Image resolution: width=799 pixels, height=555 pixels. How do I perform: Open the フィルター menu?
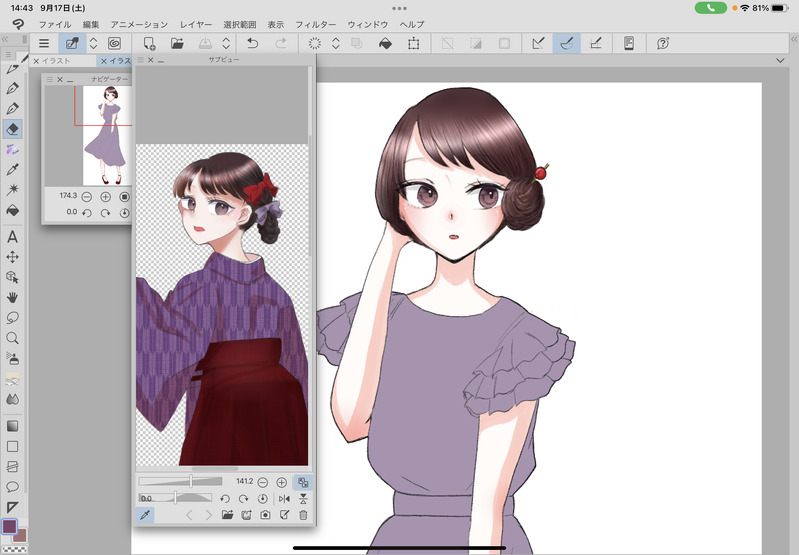pyautogui.click(x=315, y=23)
